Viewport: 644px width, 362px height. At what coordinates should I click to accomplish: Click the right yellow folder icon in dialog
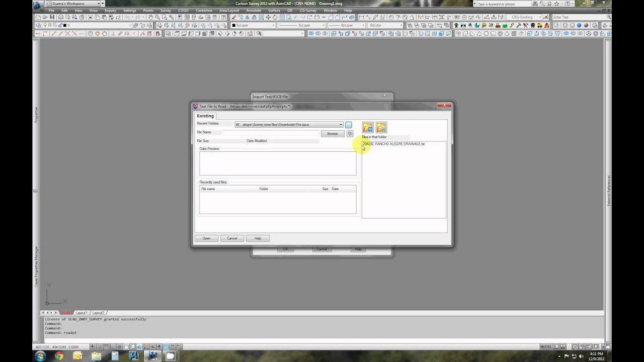(x=381, y=127)
